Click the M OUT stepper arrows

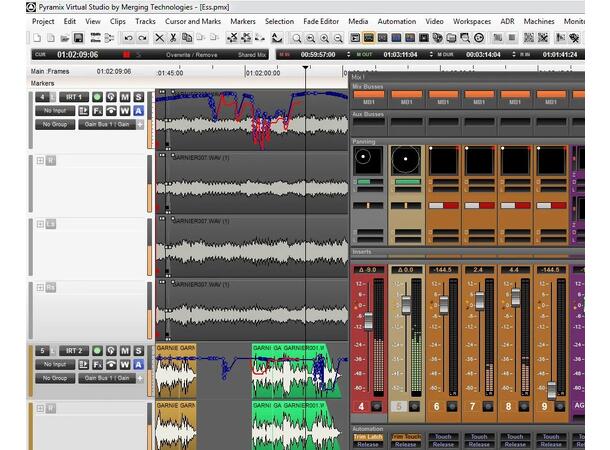(x=431, y=54)
